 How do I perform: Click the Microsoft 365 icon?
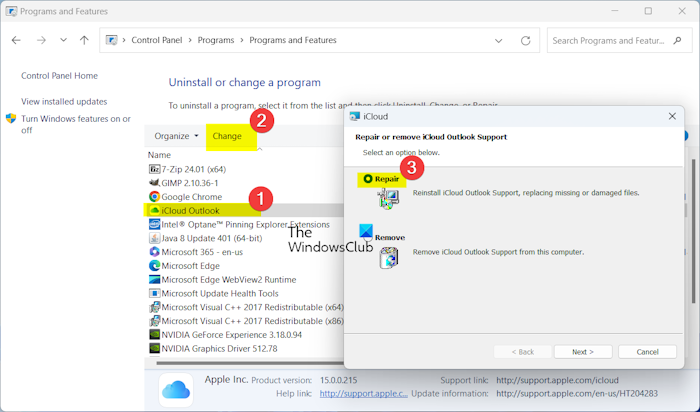(x=154, y=252)
